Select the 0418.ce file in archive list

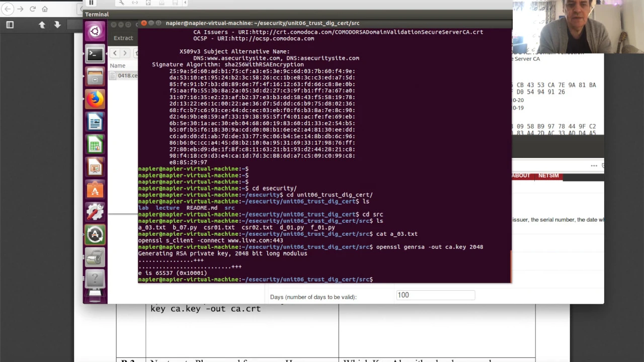tap(124, 75)
